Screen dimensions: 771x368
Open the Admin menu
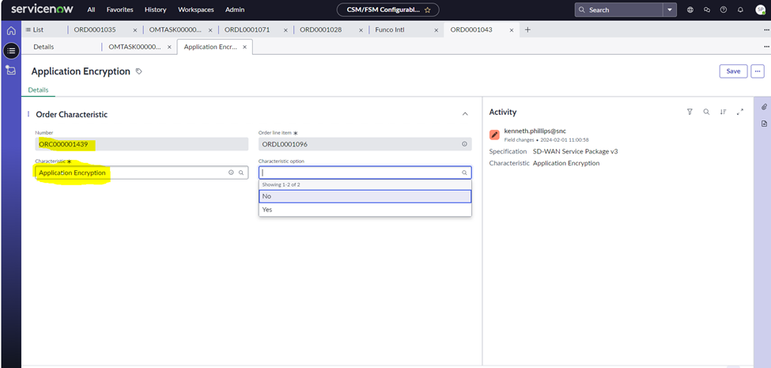pyautogui.click(x=235, y=10)
